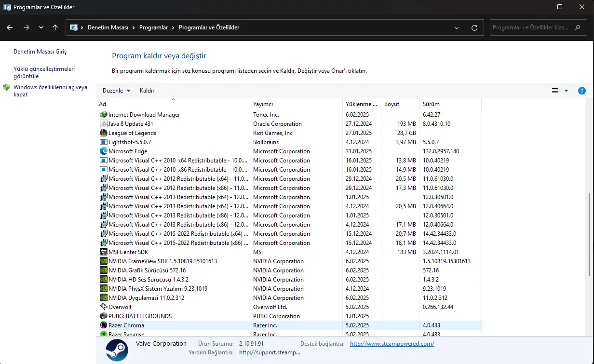Screen dimensions: 594x364
Task: Click the Visual C++ 2010 x64 Redistributable icon
Action: pos(103,161)
